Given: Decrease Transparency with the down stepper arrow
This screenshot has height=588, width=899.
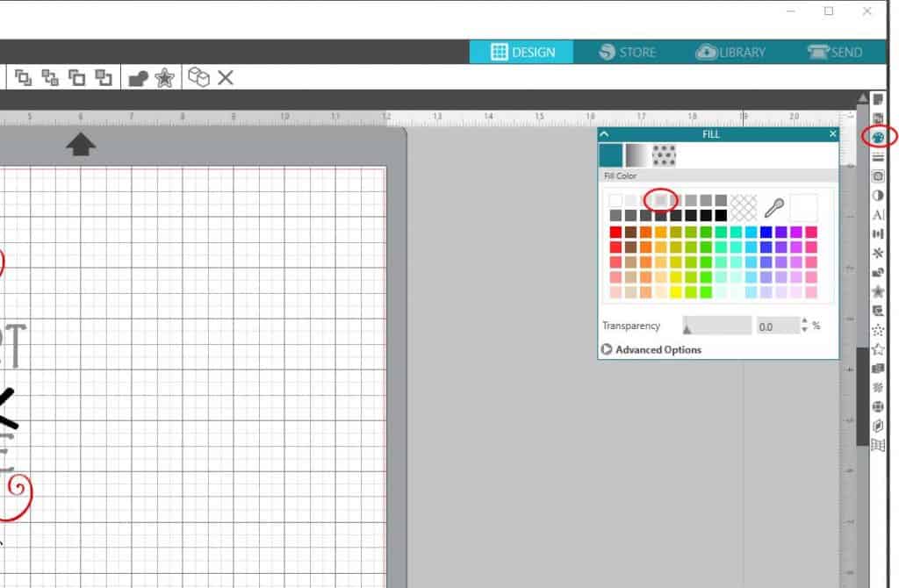Looking at the screenshot, I should [x=804, y=330].
